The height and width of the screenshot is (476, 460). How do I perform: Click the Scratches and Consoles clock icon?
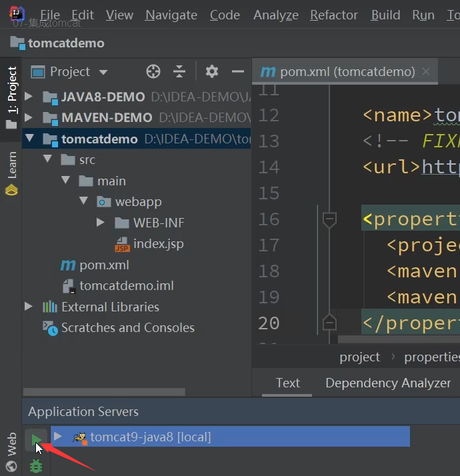point(50,328)
